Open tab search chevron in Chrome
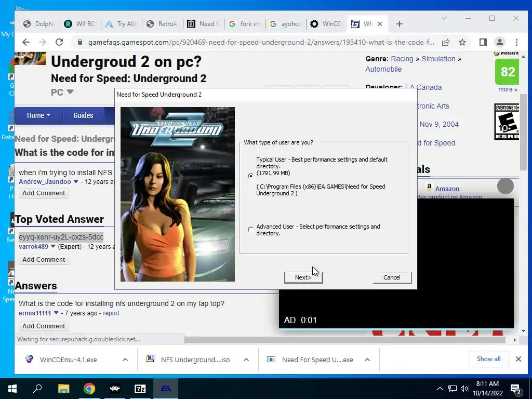The width and height of the screenshot is (532, 399). coord(444,18)
